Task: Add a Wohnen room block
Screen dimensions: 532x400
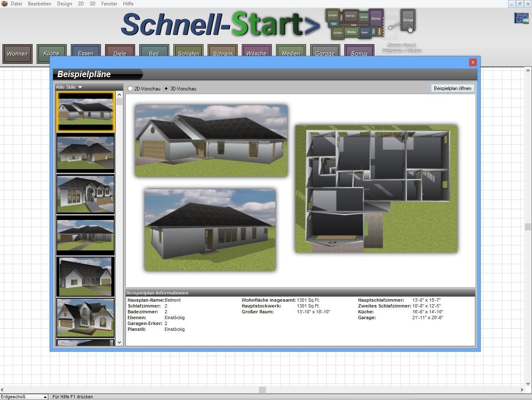Action: [18, 53]
